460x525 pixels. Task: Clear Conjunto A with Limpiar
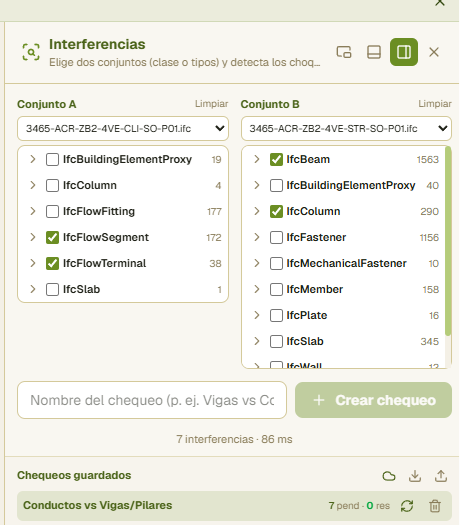[212, 104]
